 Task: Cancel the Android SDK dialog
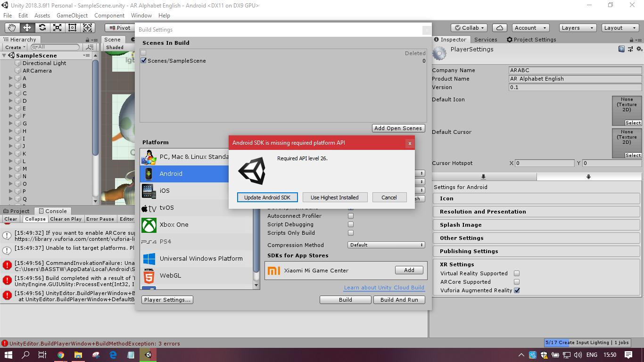coord(389,197)
